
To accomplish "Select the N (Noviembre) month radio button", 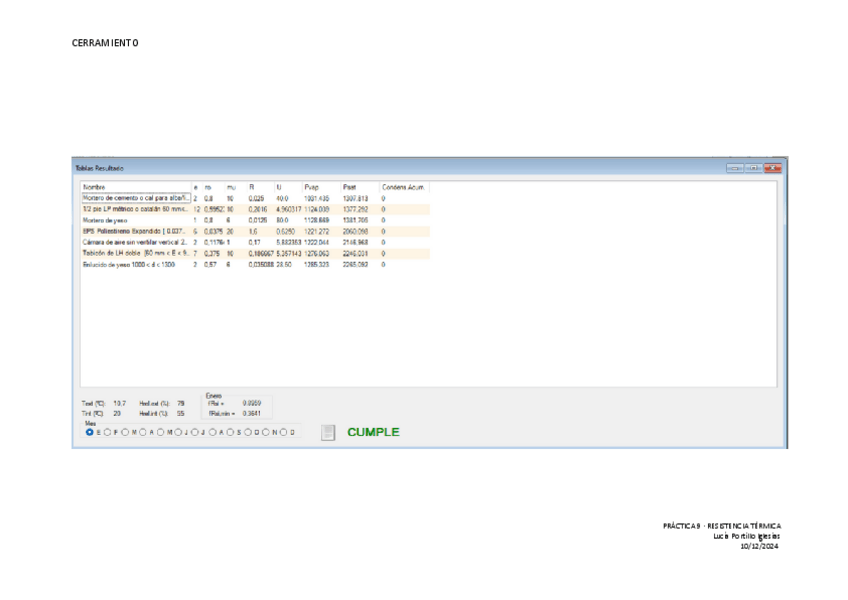I will coord(266,432).
